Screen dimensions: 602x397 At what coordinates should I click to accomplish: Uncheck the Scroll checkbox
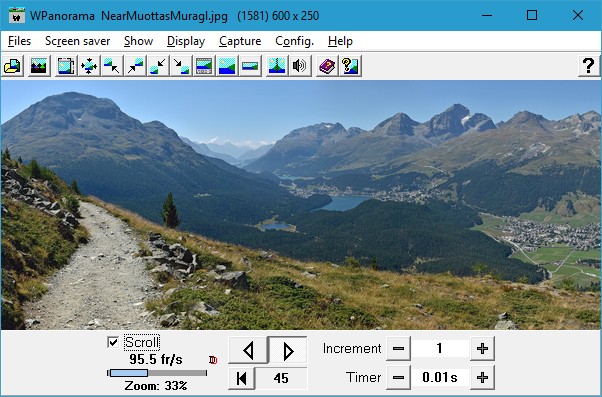point(113,342)
